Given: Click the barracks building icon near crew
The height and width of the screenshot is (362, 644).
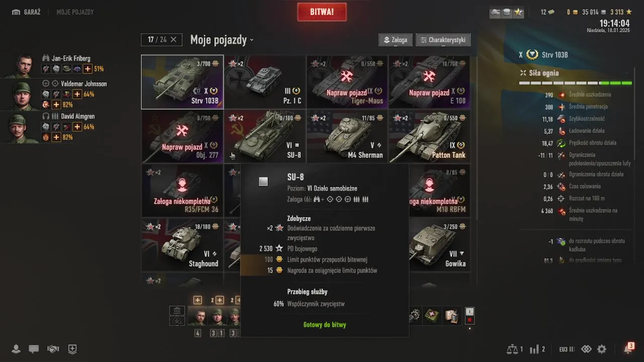Looking at the screenshot, I should click(177, 311).
